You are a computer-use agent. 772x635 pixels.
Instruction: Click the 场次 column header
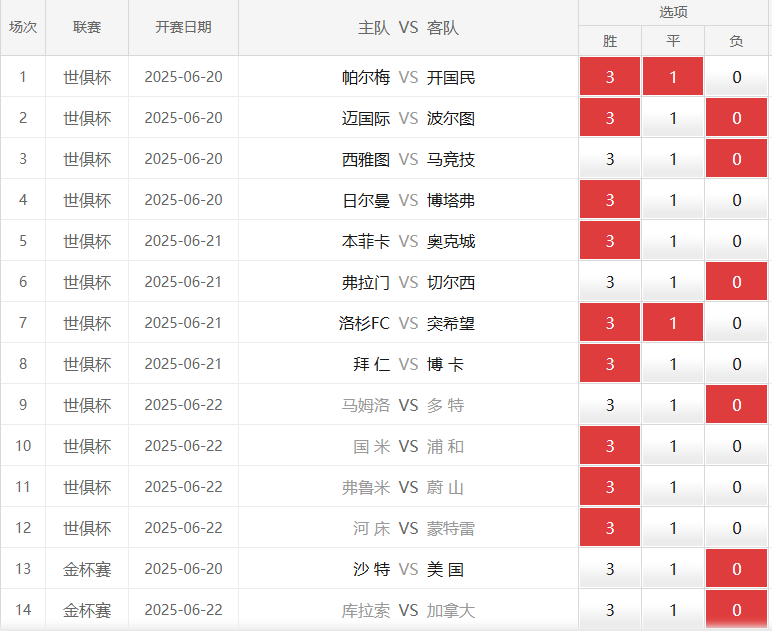[x=23, y=27]
